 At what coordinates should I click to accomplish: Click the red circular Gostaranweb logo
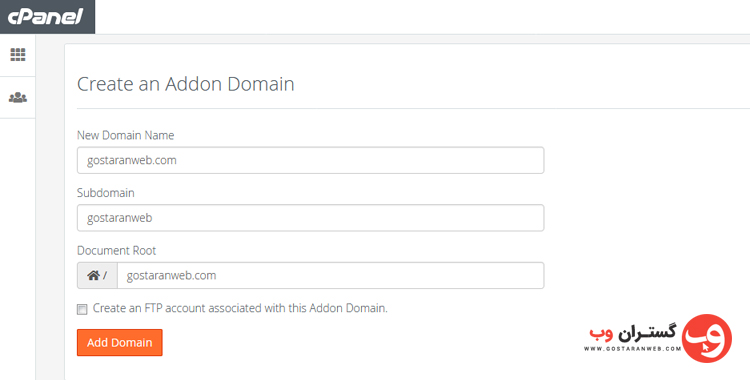706,338
